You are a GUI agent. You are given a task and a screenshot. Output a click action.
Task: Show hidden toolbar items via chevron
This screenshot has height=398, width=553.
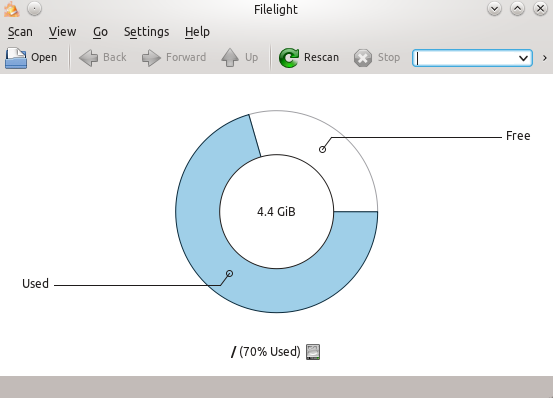pos(545,58)
